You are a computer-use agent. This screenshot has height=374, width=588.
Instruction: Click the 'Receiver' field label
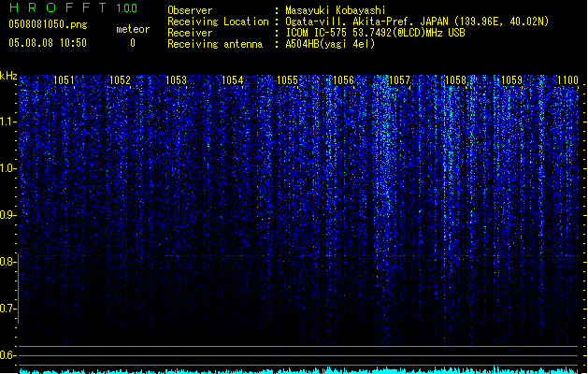(x=190, y=33)
